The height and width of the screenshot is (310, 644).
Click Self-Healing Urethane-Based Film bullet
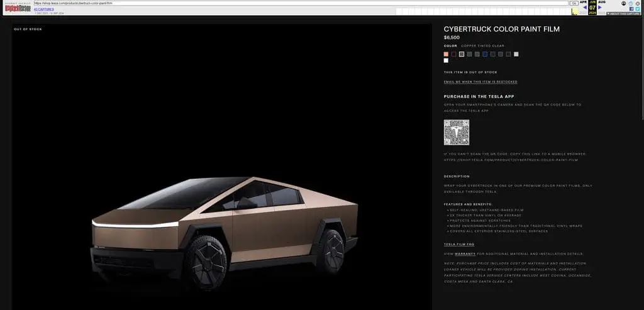[x=487, y=210]
